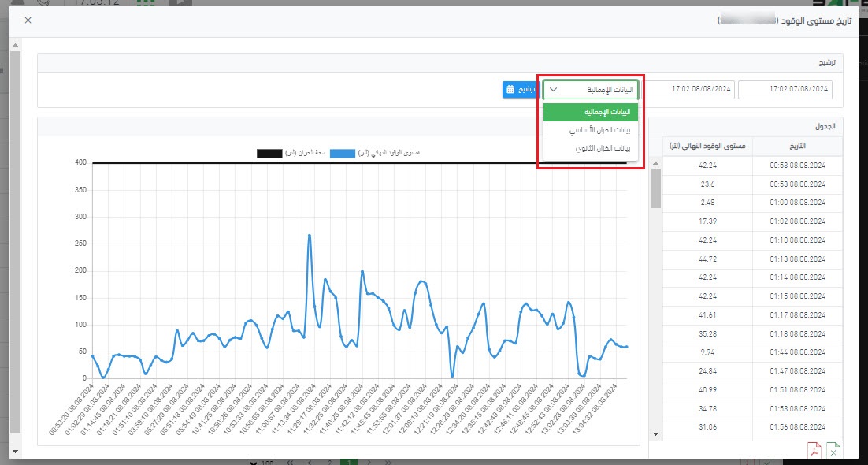Select البيانات الإجمالية option in list
The image size is (868, 465).
coord(591,112)
